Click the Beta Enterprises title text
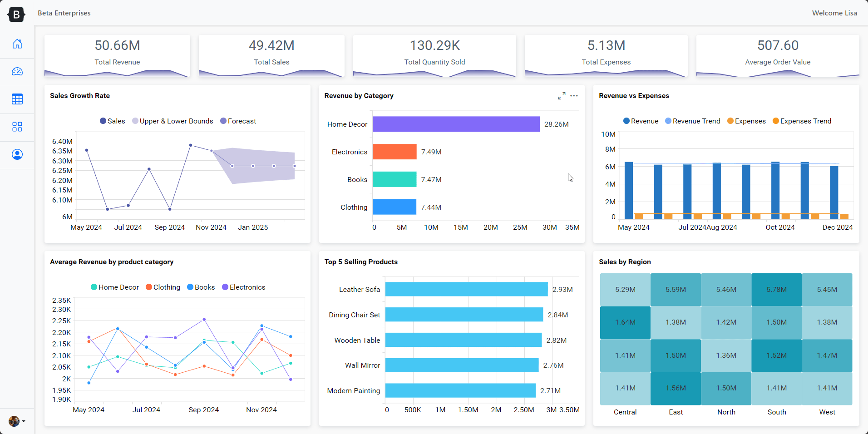Screen dimensions: 868x434 64,13
